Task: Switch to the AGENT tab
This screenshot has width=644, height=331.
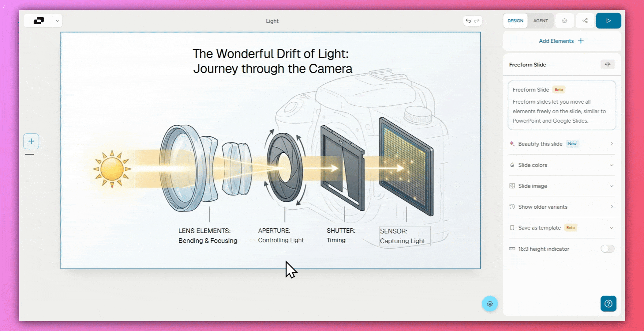Action: (x=540, y=21)
